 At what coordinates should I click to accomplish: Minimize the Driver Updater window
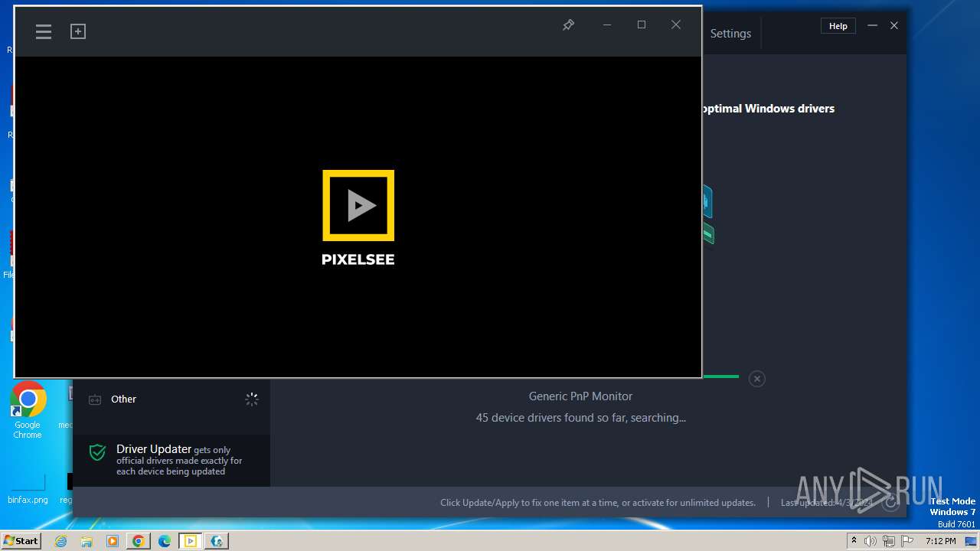872,26
